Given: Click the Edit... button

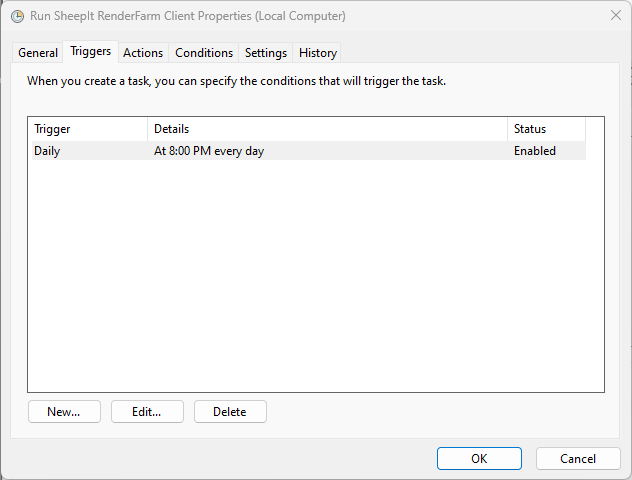Looking at the screenshot, I should (147, 411).
